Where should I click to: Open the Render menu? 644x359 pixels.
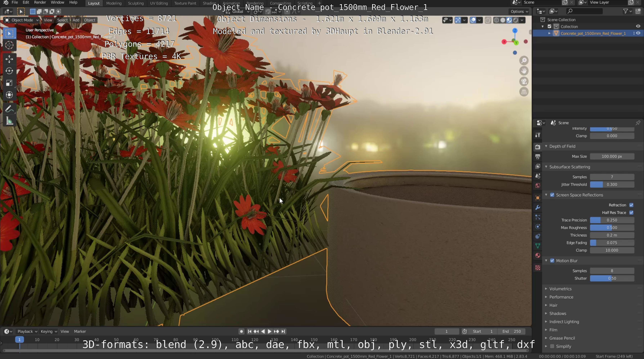(40, 3)
